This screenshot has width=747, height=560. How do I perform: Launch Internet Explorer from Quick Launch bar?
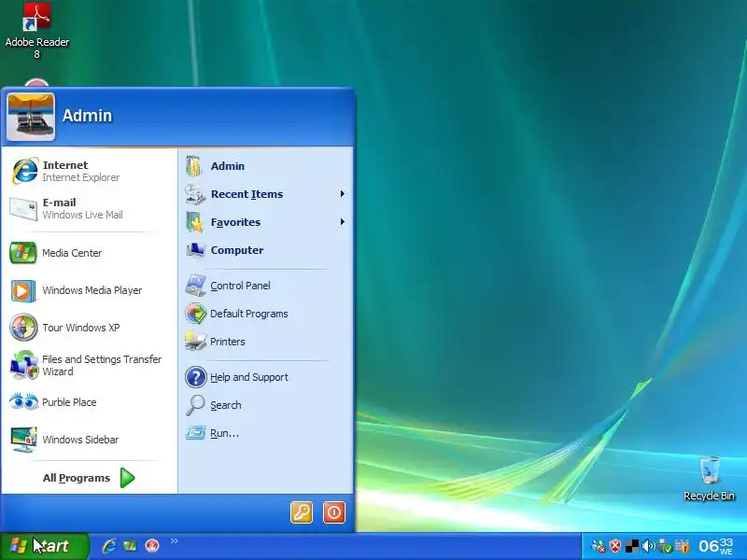pyautogui.click(x=109, y=546)
